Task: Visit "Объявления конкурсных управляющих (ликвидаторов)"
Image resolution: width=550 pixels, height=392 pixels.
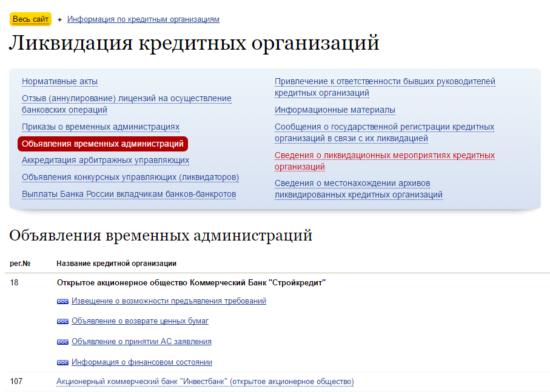Action: pyautogui.click(x=130, y=176)
